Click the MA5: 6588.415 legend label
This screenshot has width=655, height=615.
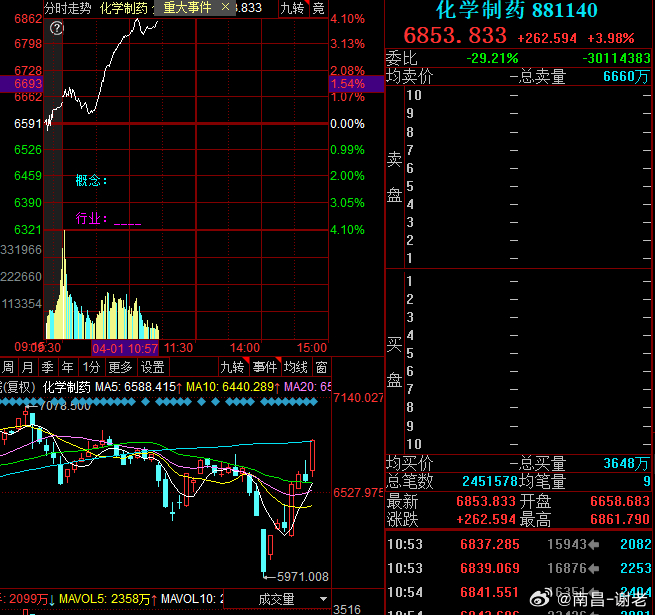pos(138,387)
